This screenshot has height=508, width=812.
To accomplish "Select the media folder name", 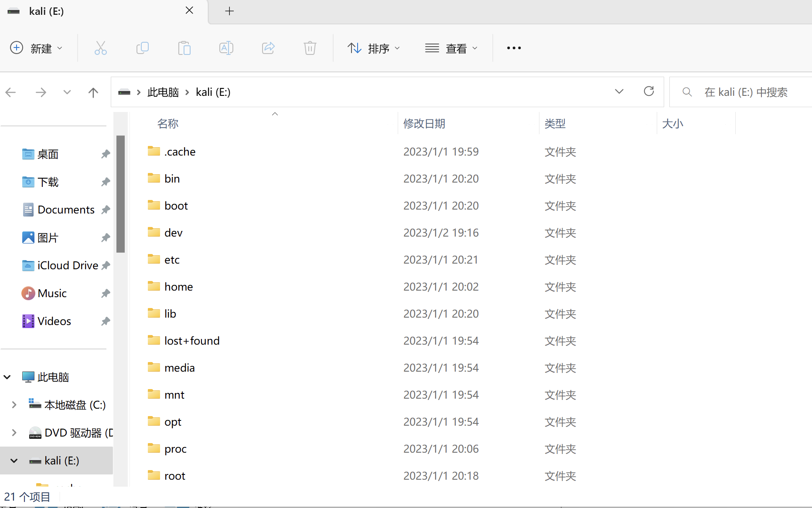I will (179, 367).
